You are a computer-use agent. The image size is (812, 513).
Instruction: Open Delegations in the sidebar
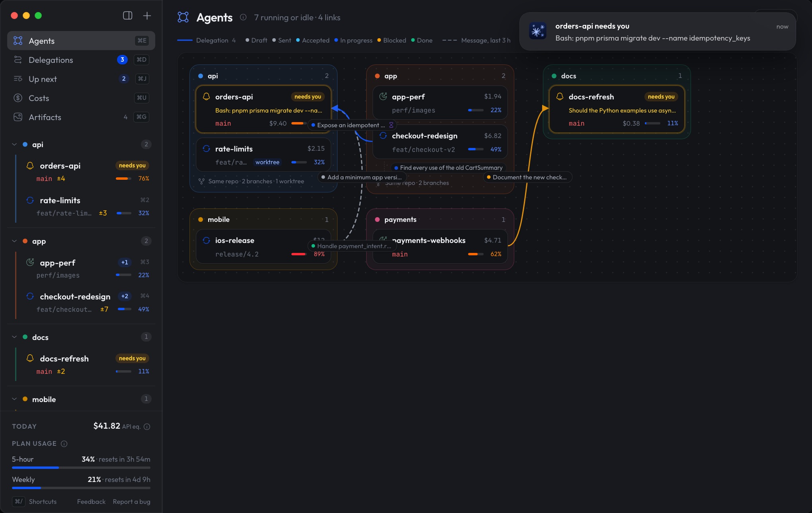pyautogui.click(x=81, y=60)
